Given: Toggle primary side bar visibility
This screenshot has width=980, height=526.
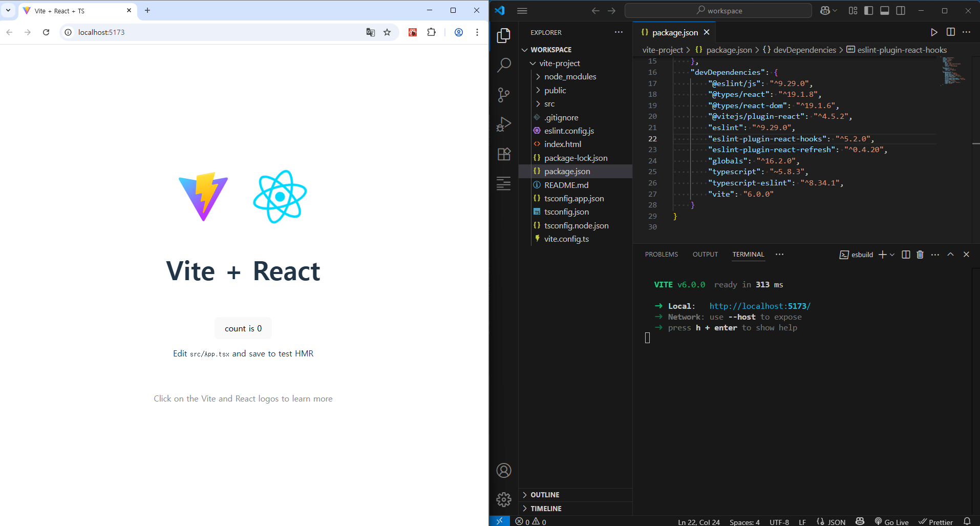Looking at the screenshot, I should [869, 11].
